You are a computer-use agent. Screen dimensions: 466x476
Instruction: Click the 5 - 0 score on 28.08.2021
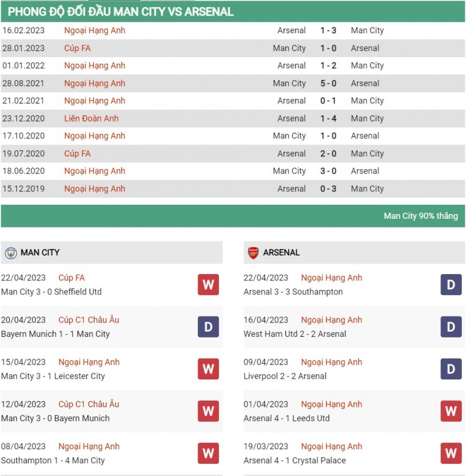click(328, 83)
